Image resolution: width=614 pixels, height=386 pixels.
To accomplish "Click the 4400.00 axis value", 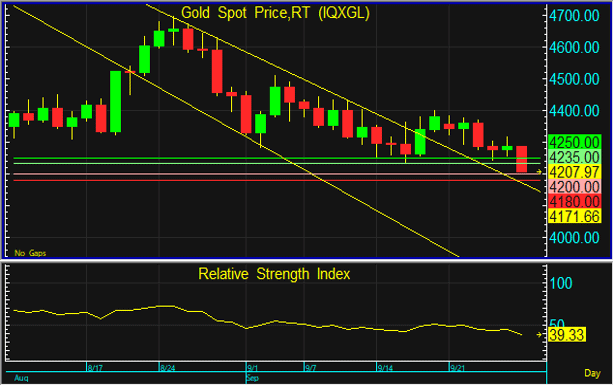I will click(574, 111).
